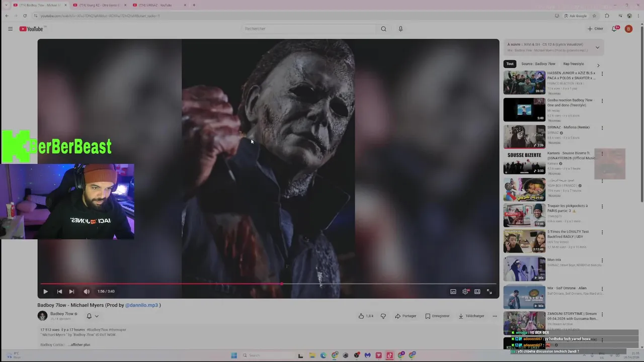Open the Windows Start button

coord(234,355)
